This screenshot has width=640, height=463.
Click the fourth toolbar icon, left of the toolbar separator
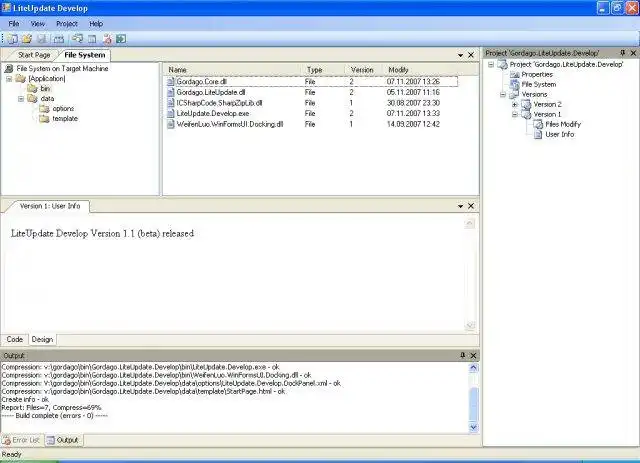(59, 39)
